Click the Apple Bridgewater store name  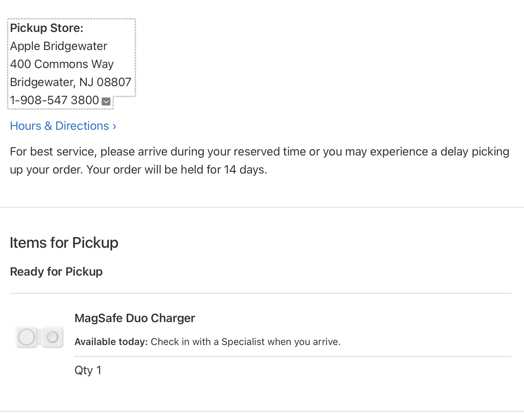pyautogui.click(x=59, y=46)
